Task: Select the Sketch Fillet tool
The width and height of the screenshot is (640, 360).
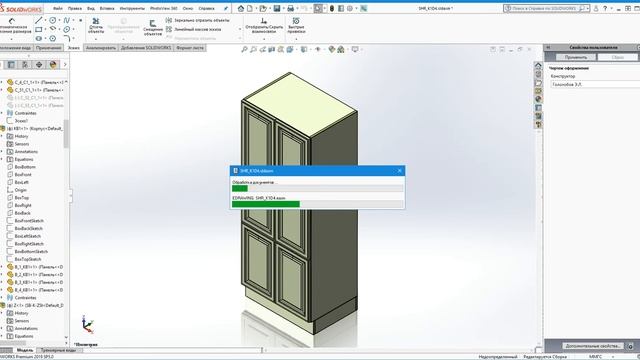Action: pyautogui.click(x=67, y=38)
